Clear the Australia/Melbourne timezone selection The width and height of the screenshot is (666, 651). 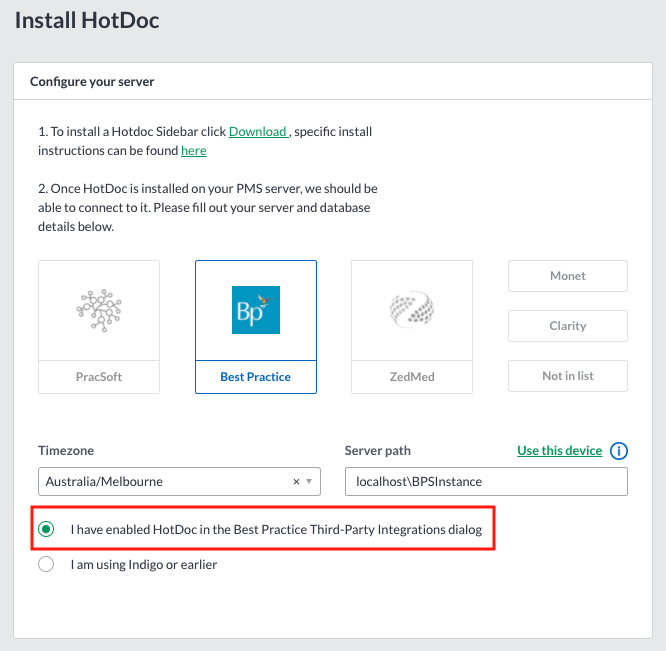[x=296, y=482]
